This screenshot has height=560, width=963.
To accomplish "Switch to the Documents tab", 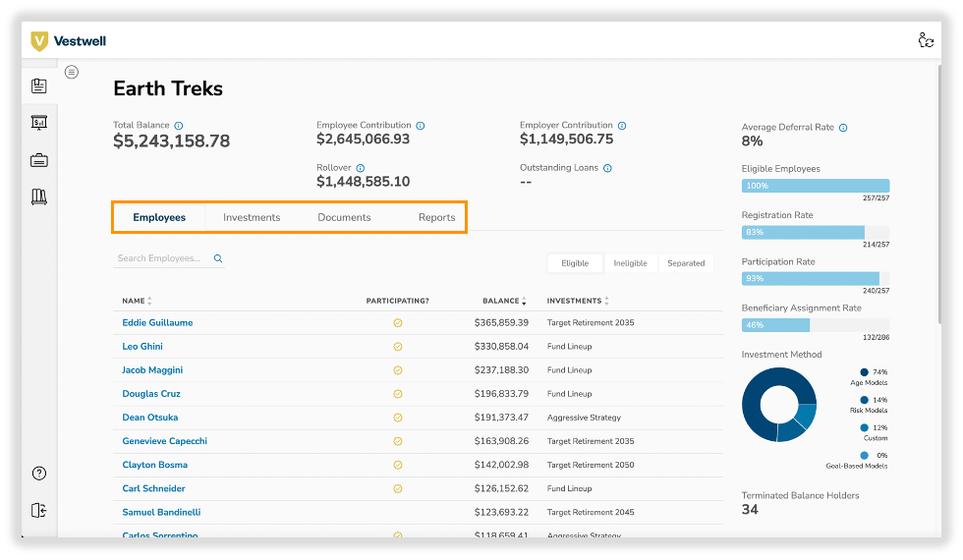I will [x=344, y=217].
